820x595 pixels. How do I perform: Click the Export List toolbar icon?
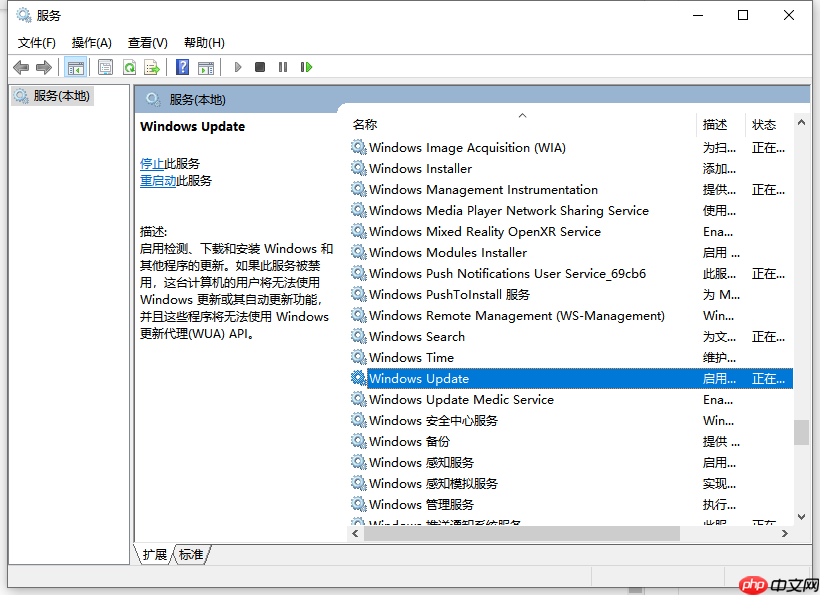click(x=152, y=67)
